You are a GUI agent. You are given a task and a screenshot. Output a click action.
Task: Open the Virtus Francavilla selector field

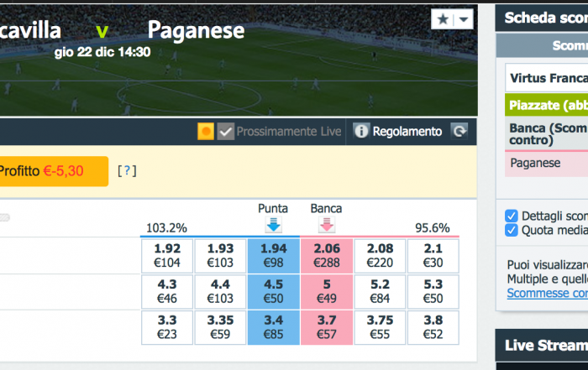click(546, 78)
